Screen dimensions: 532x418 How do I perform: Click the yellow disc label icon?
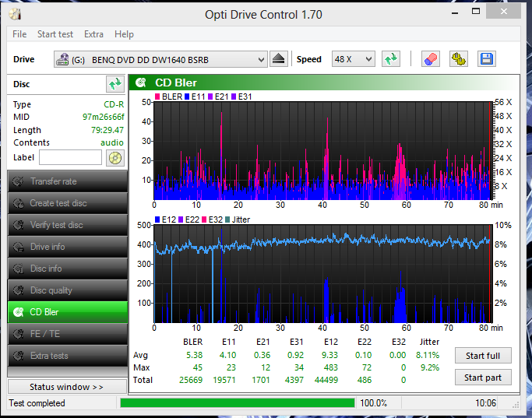115,158
